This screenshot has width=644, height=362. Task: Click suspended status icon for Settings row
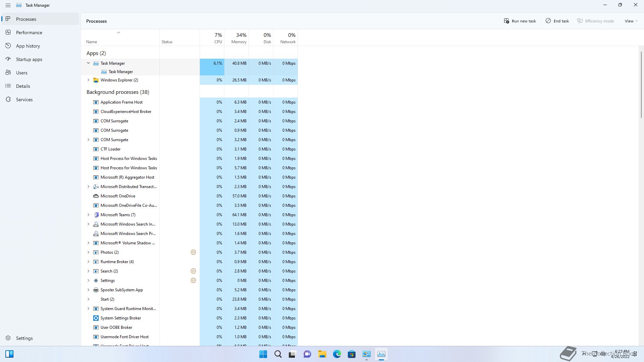(193, 281)
